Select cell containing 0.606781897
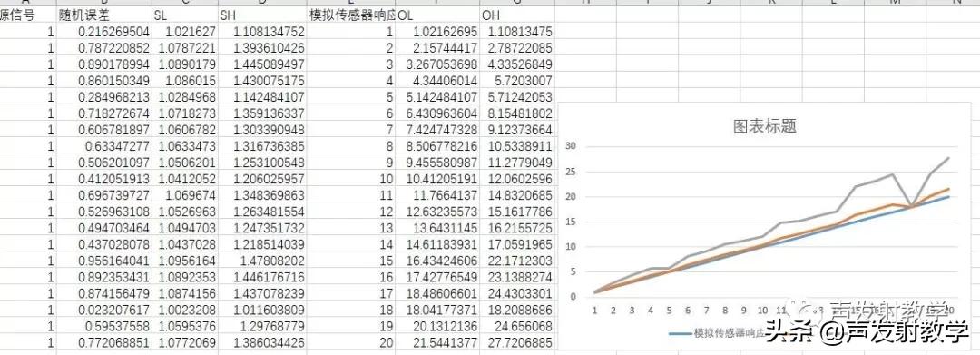Screen dimensions: 980x355 103,129
